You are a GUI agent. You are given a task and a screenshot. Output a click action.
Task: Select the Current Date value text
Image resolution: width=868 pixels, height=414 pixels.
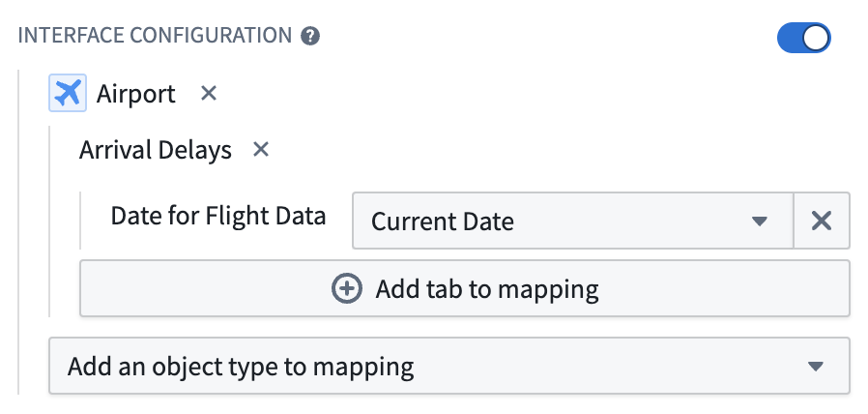443,222
